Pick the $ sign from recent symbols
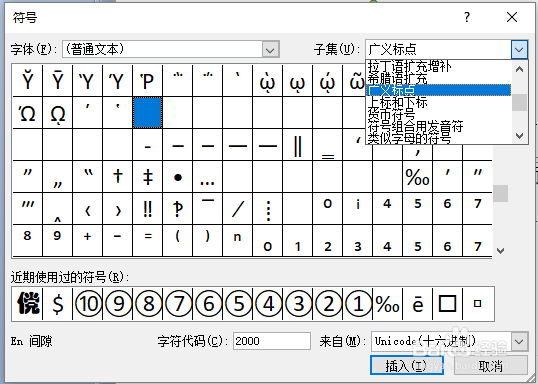The width and height of the screenshot is (538, 384). click(58, 304)
